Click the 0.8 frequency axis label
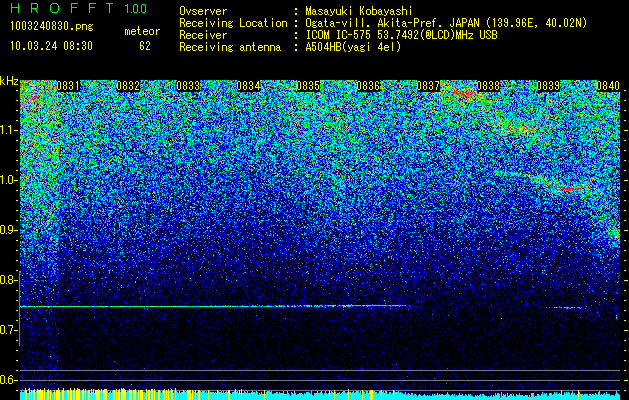 [8, 280]
